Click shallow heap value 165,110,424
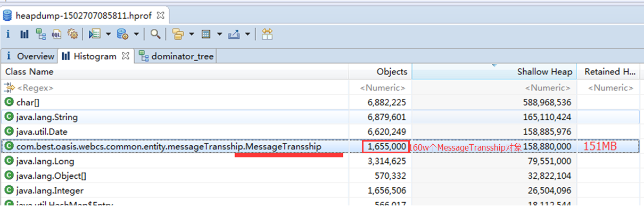The image size is (644, 207). [547, 117]
